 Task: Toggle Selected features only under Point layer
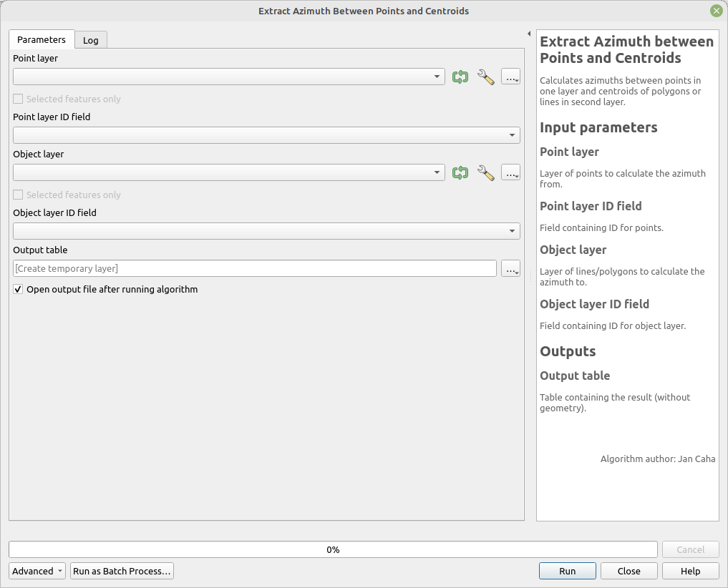(19, 99)
